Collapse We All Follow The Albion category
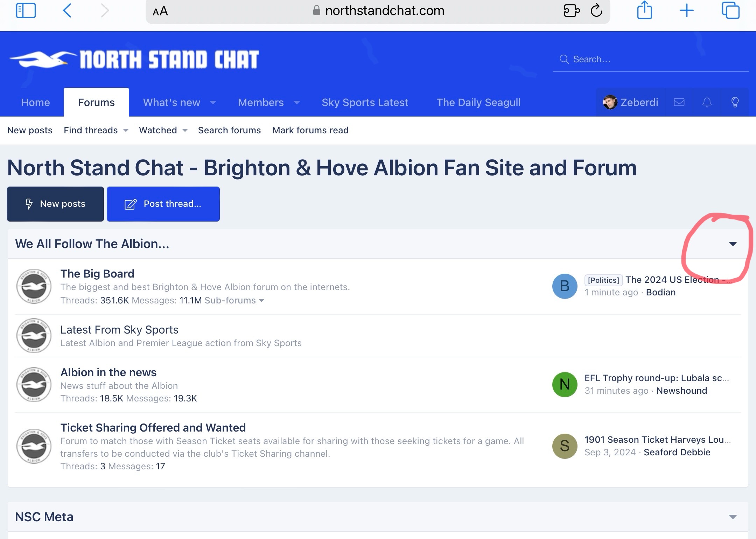This screenshot has height=539, width=756. [733, 244]
